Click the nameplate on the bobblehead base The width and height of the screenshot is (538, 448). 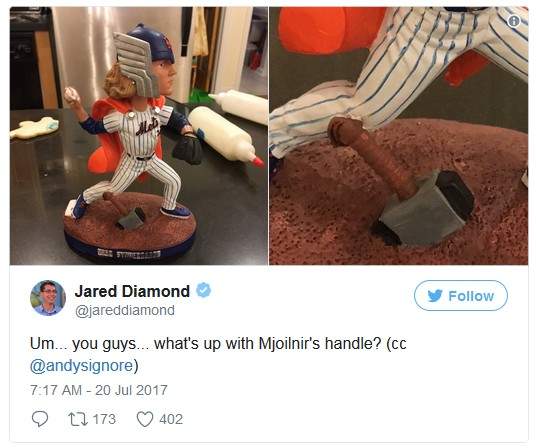pos(129,254)
